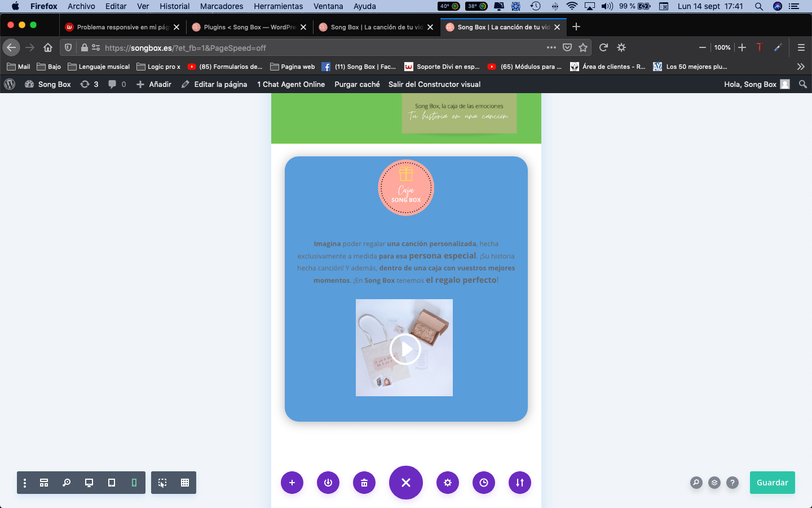This screenshot has width=812, height=508.
Task: Open page settings purple gear button
Action: point(448,483)
